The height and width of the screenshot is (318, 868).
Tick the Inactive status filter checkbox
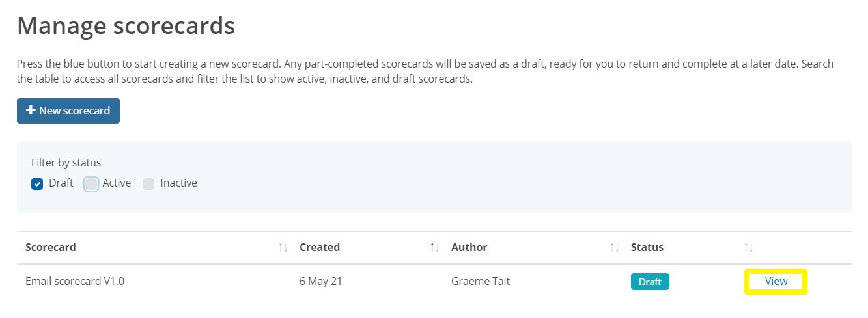pyautogui.click(x=148, y=183)
